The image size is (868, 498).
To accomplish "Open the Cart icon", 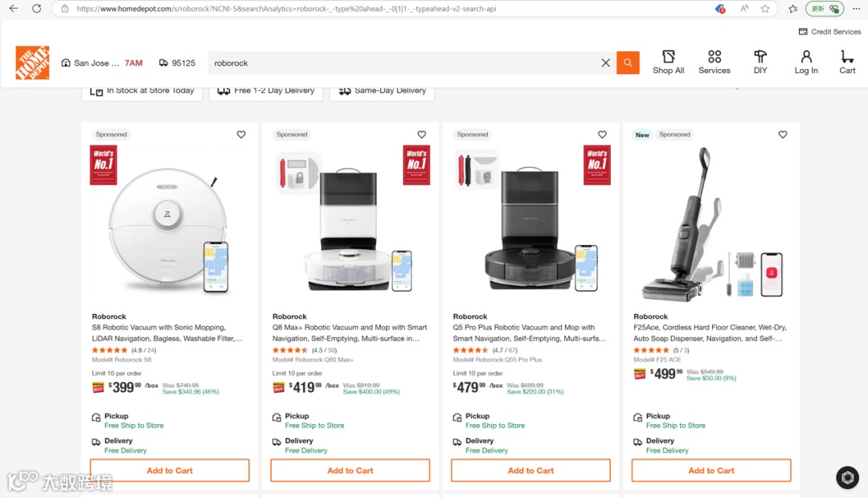I will tap(847, 63).
